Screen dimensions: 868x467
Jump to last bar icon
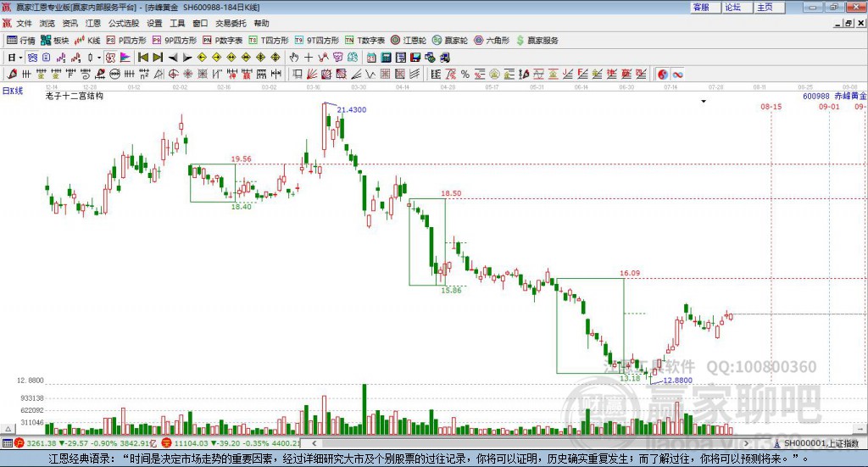[x=158, y=58]
